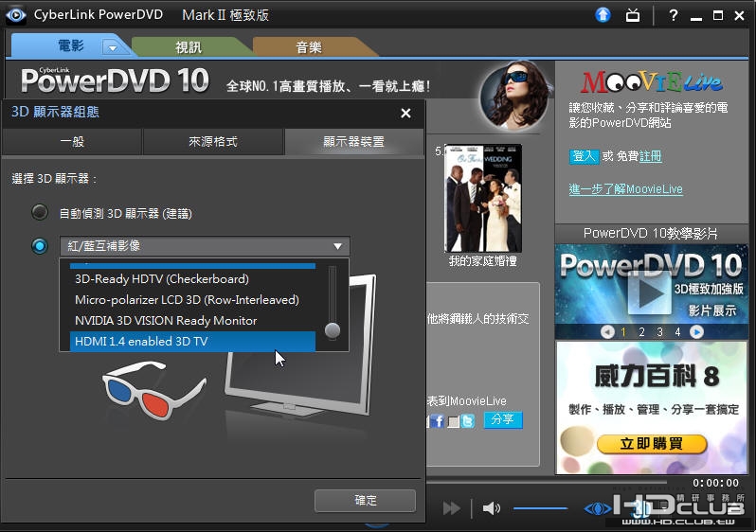Open the 一般 settings tab
Viewport: 756px width, 532px height.
[72, 142]
